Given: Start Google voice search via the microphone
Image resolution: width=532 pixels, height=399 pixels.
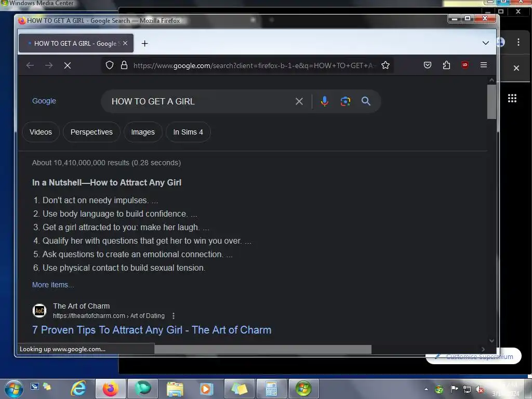Looking at the screenshot, I should click(x=325, y=101).
